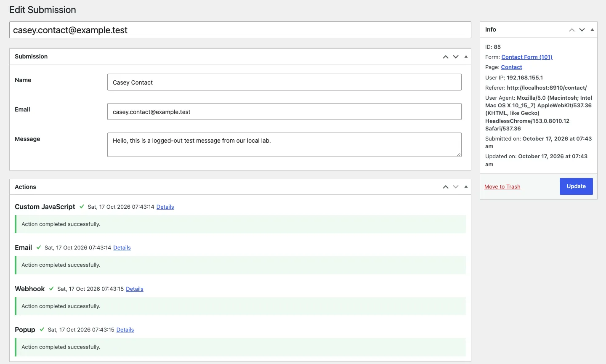The height and width of the screenshot is (364, 606).
Task: Select the Popup action heading
Action: pyautogui.click(x=25, y=329)
